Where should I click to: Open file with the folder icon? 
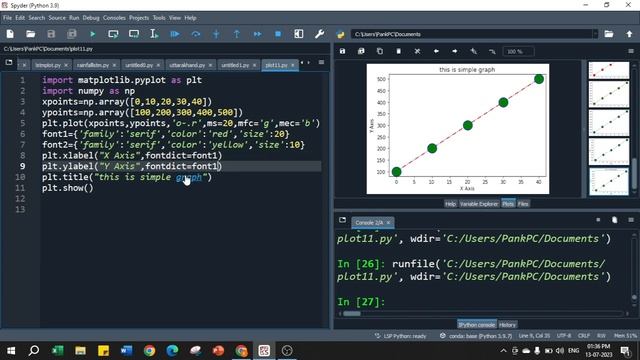[x=31, y=34]
